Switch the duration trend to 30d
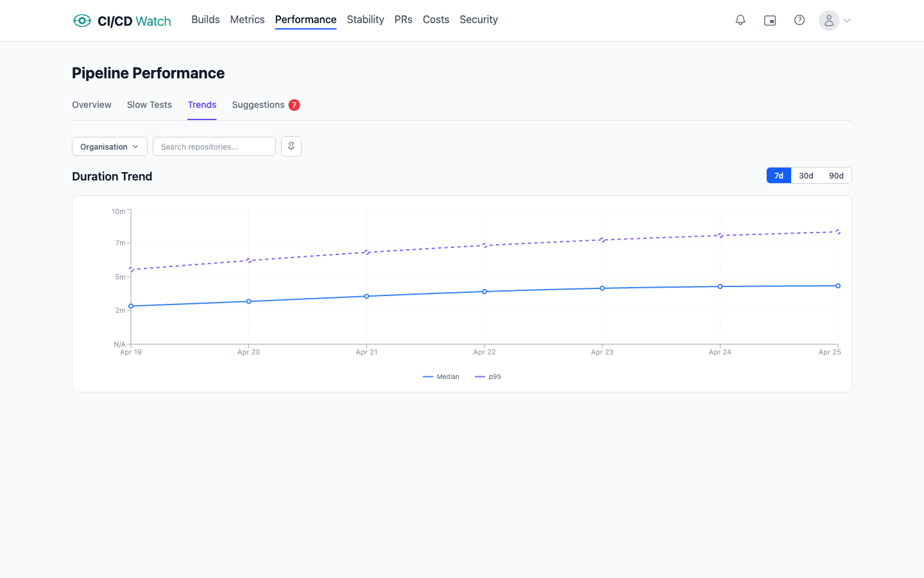 tap(806, 175)
